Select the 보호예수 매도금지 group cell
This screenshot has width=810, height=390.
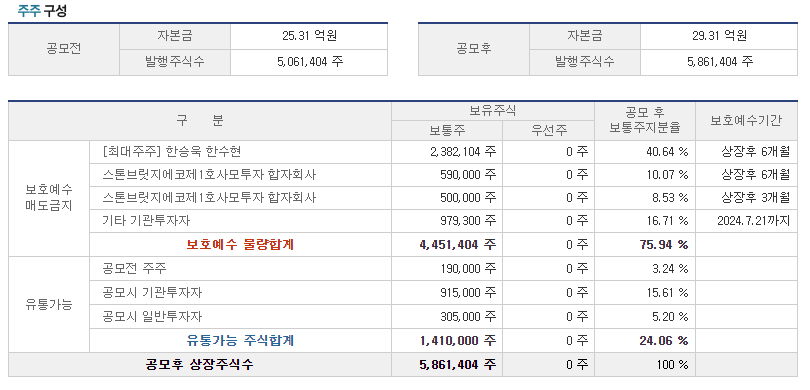(x=49, y=198)
